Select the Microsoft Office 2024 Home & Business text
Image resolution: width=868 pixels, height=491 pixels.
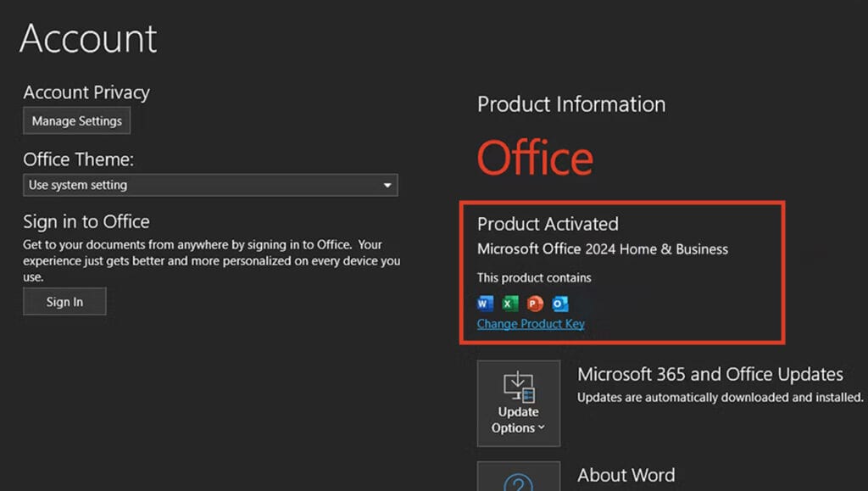pyautogui.click(x=603, y=249)
